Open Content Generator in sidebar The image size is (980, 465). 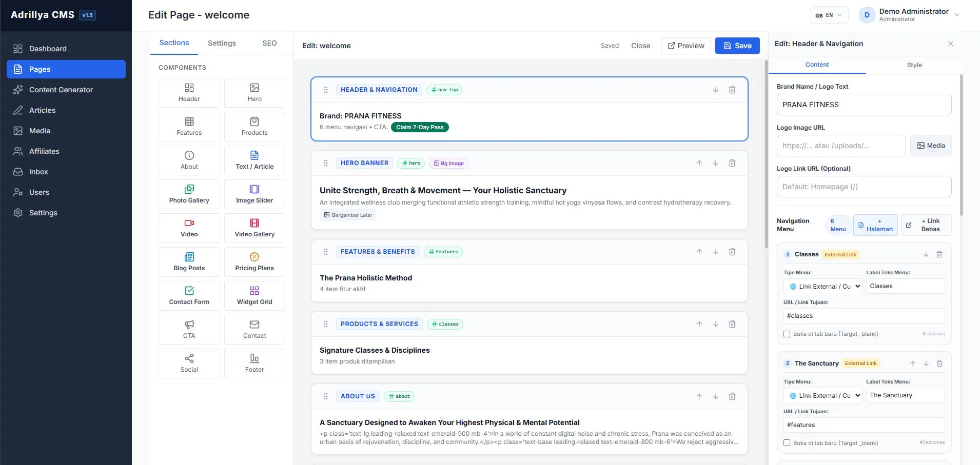pos(66,90)
